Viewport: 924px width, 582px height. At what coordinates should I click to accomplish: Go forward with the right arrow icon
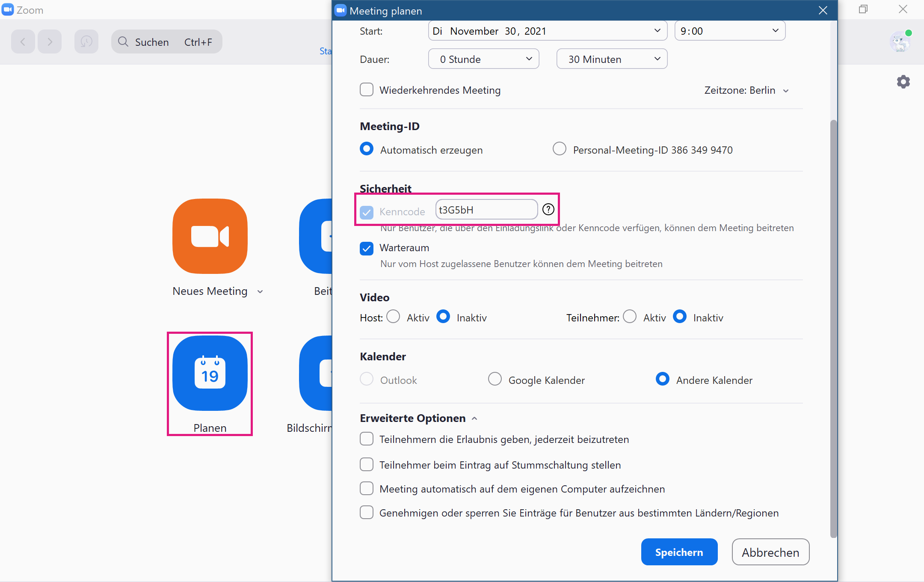tap(50, 42)
